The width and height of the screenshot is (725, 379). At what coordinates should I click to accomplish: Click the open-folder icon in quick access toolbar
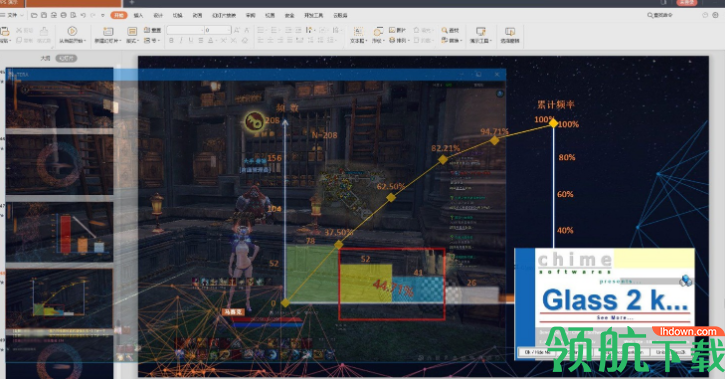34,15
